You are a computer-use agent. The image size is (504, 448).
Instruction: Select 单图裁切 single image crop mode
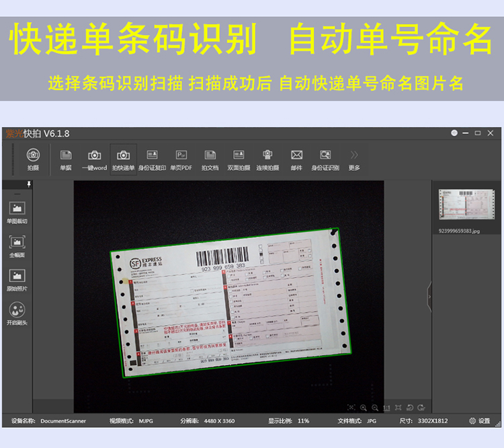click(x=17, y=213)
